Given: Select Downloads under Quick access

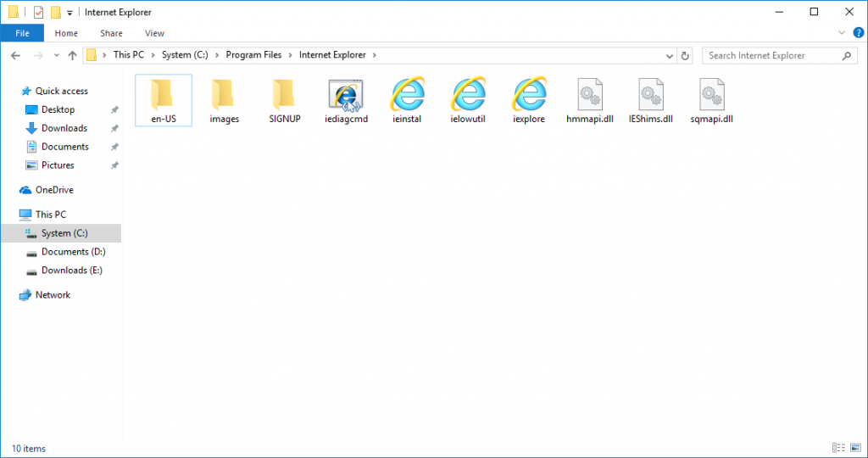Looking at the screenshot, I should pyautogui.click(x=64, y=128).
